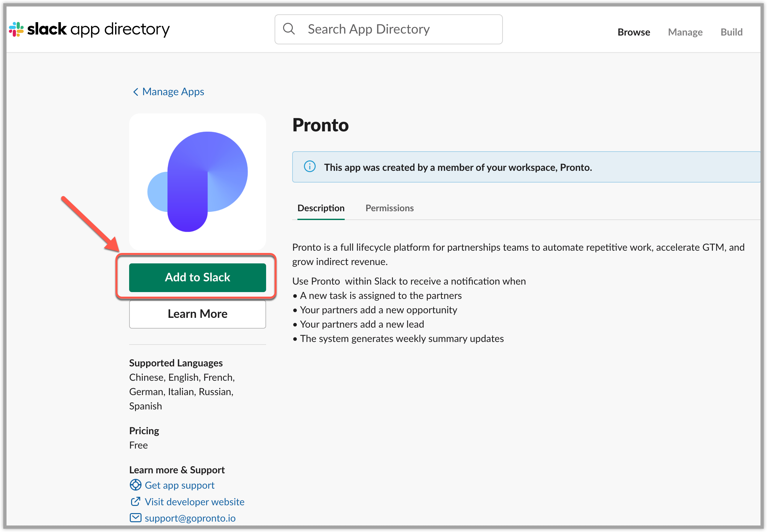This screenshot has width=767, height=532.
Task: Click the 'Free' pricing value
Action: tap(138, 445)
